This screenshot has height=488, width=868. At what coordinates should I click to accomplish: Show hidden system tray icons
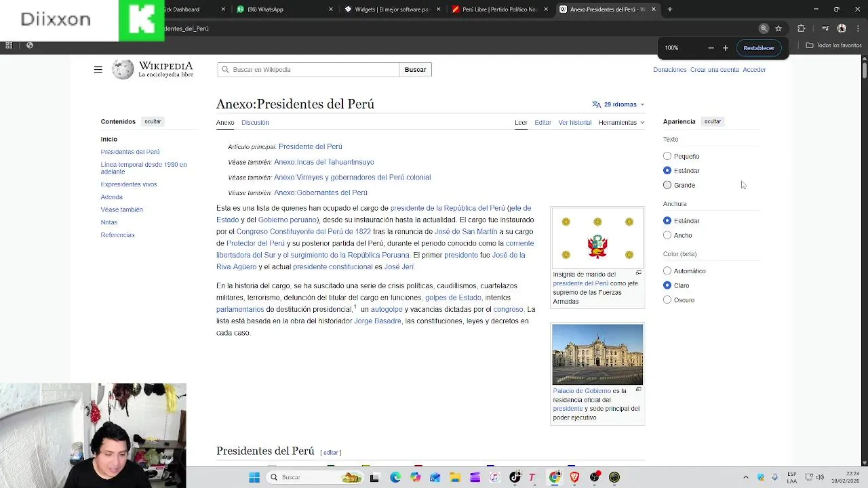point(745,477)
